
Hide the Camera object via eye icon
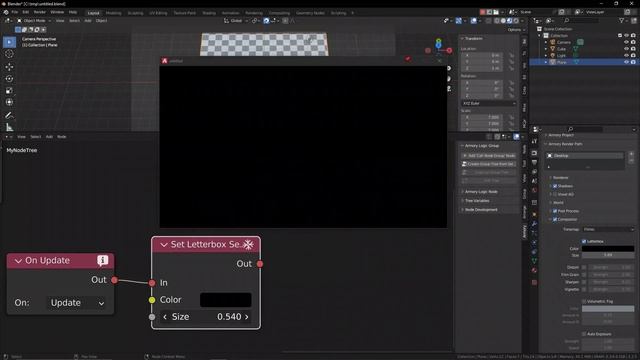[626, 42]
